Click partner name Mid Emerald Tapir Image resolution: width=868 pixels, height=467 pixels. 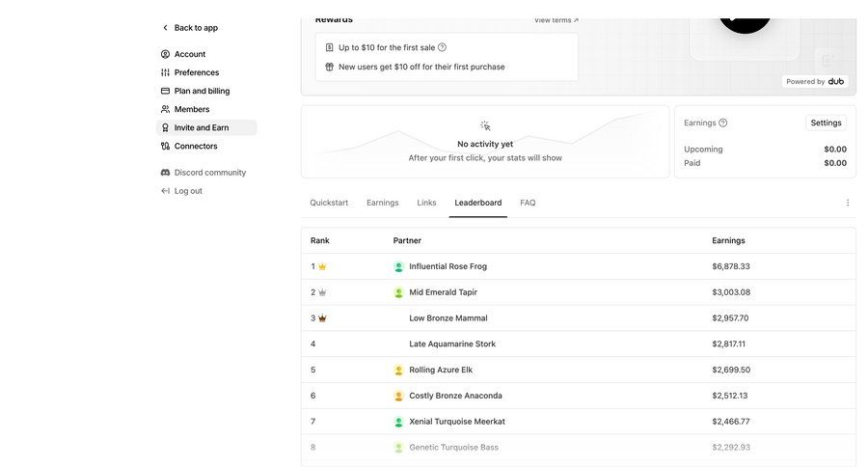[443, 292]
